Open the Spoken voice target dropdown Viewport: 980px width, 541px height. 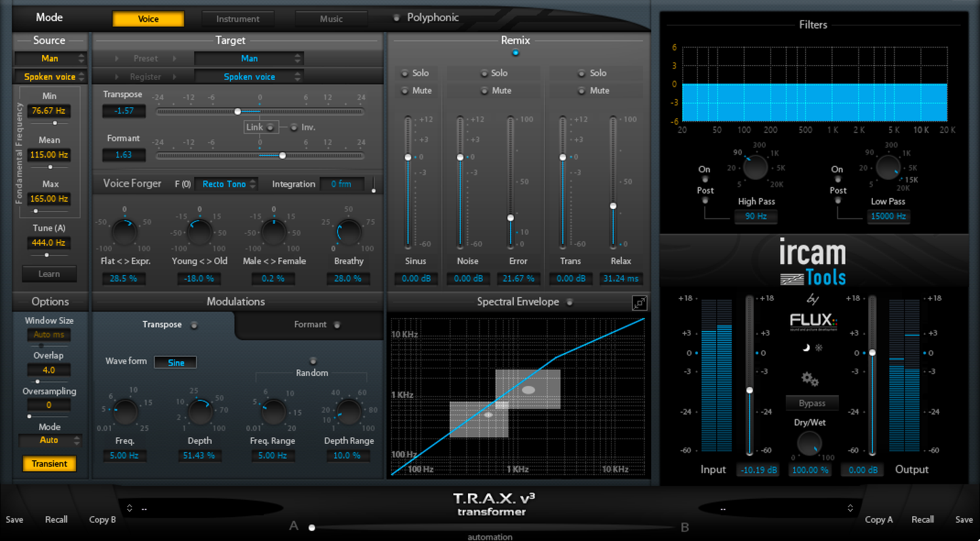pos(248,76)
